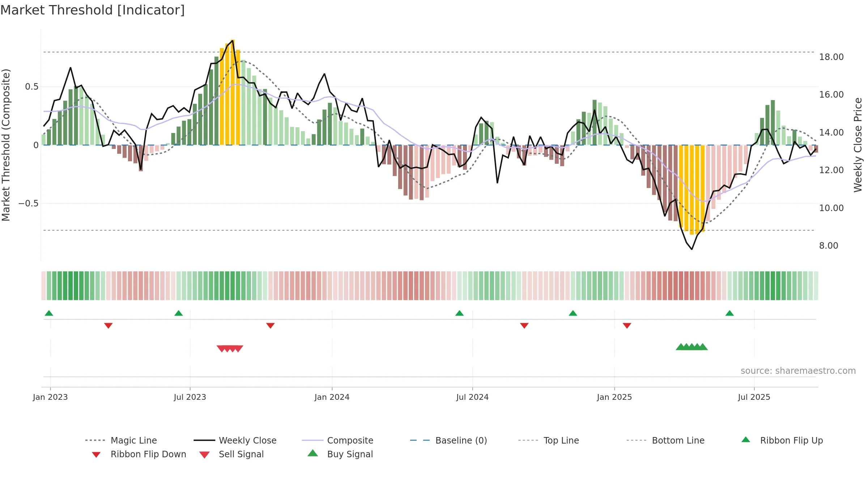Click the Jan 2024 x-axis label
Screen dimensions: 868x488
point(332,397)
